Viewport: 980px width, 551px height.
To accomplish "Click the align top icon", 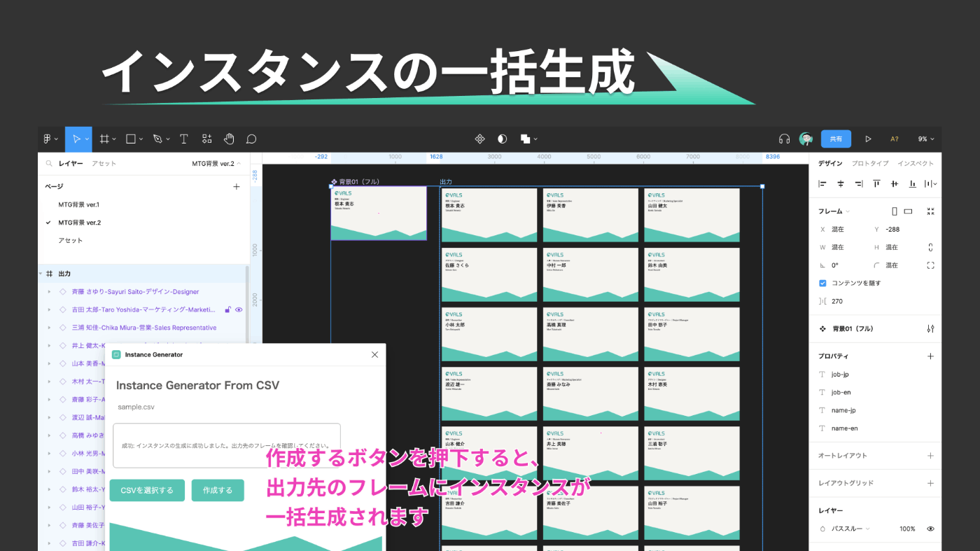I will [877, 184].
